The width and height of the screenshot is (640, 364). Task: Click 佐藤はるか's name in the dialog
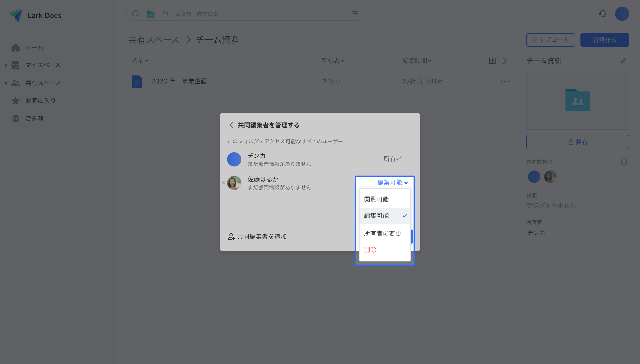tap(263, 179)
